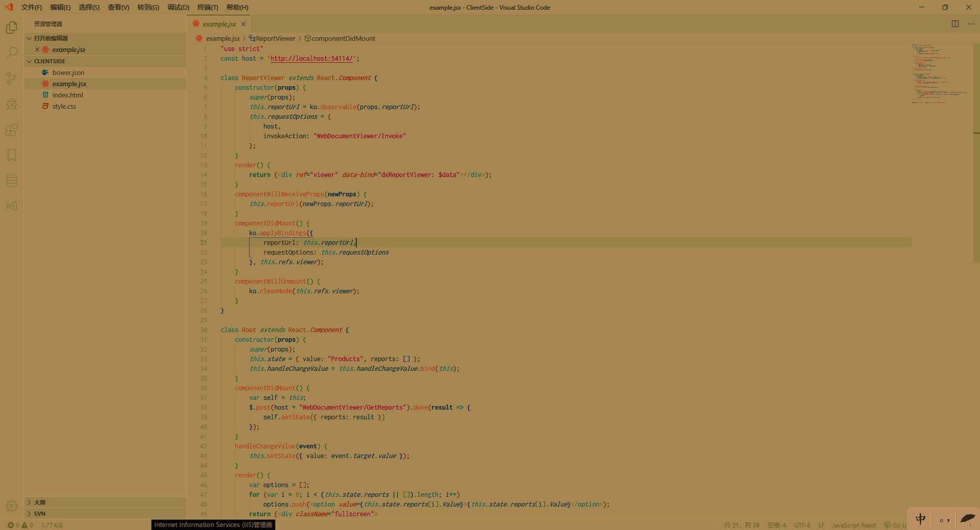This screenshot has height=530, width=980.
Task: Open the Source Control view
Action: [x=11, y=78]
